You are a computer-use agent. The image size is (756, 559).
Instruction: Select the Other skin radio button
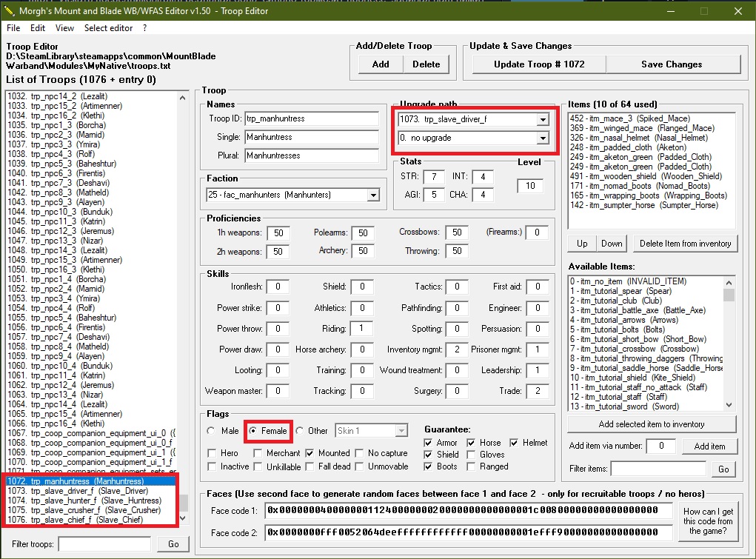tap(300, 431)
